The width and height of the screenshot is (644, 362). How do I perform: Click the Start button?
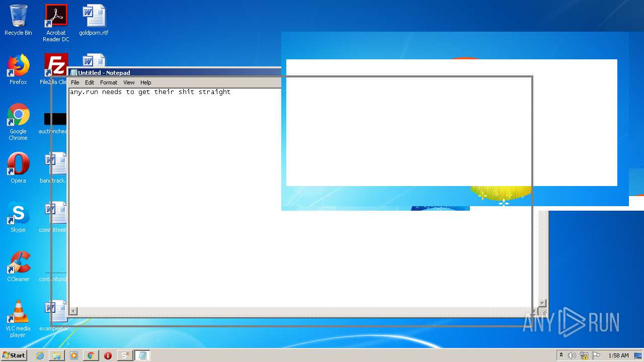pyautogui.click(x=14, y=355)
